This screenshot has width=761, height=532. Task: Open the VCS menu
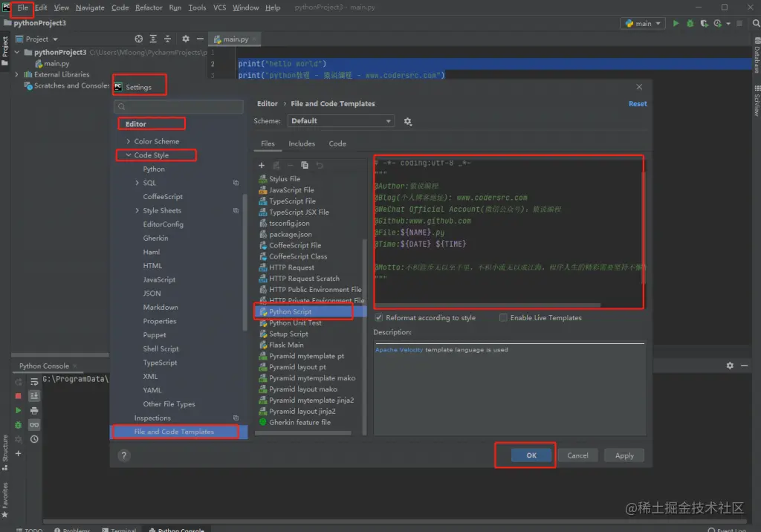[219, 7]
